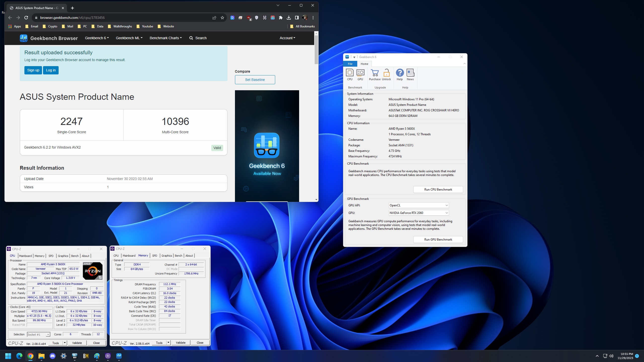Viewport: 644px width, 362px height.
Task: Click the Search link in Geekbench Browser
Action: (198, 38)
